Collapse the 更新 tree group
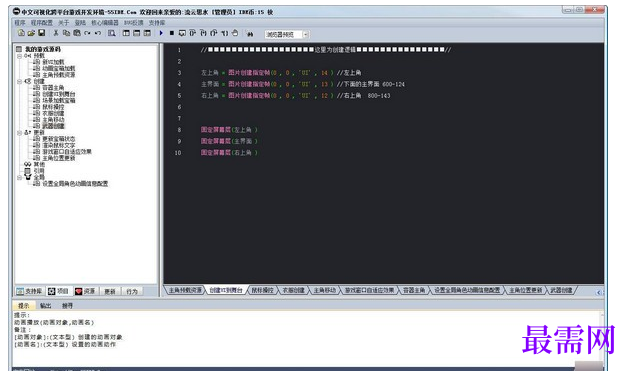This screenshot has width=634, height=371. (x=19, y=133)
